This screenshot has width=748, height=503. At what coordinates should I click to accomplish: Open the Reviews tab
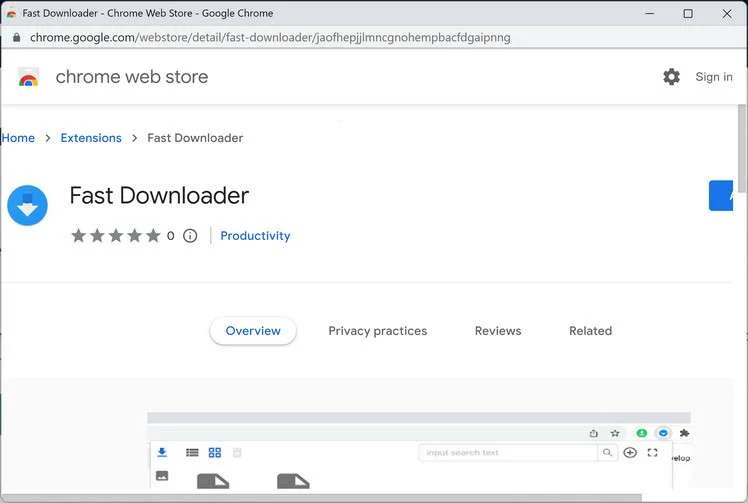498,331
